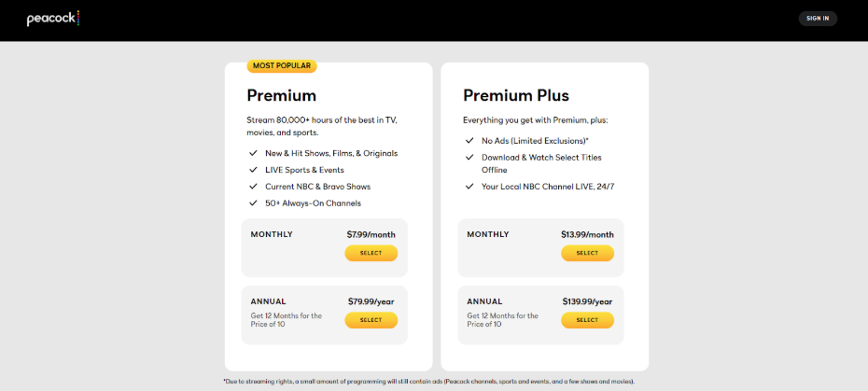The image size is (868, 391).
Task: Select the Premium annual $79.99 plan
Action: (371, 320)
